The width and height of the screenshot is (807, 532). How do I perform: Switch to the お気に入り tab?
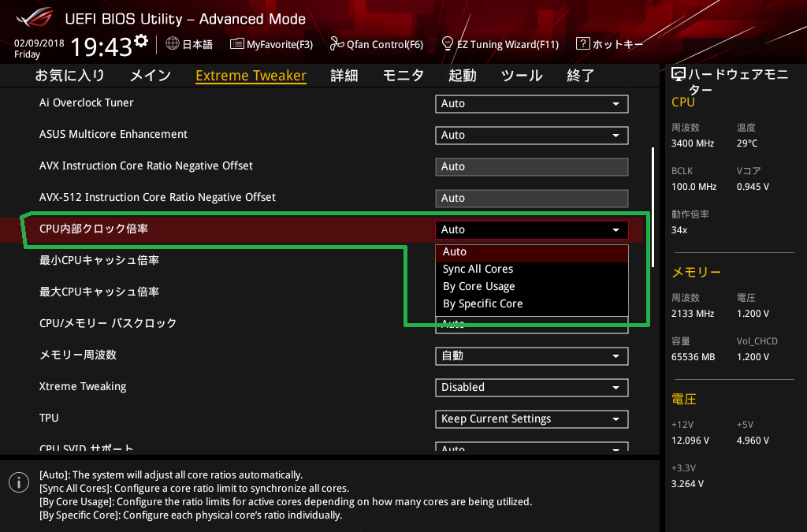click(x=69, y=76)
